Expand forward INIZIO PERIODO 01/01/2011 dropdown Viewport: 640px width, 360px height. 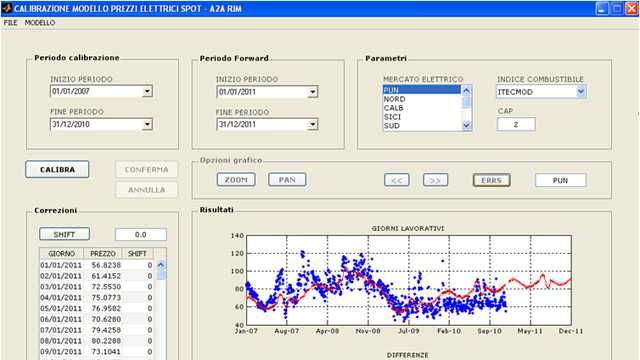pos(313,92)
